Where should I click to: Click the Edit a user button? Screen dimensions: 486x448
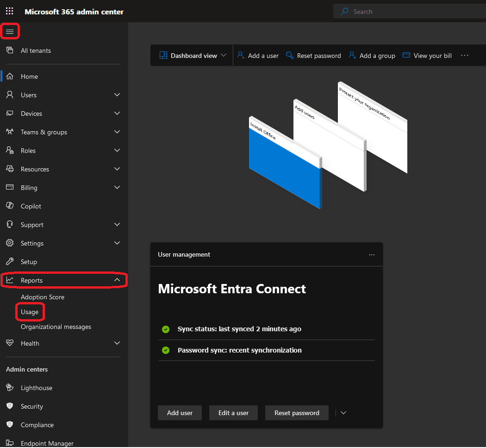tap(233, 413)
